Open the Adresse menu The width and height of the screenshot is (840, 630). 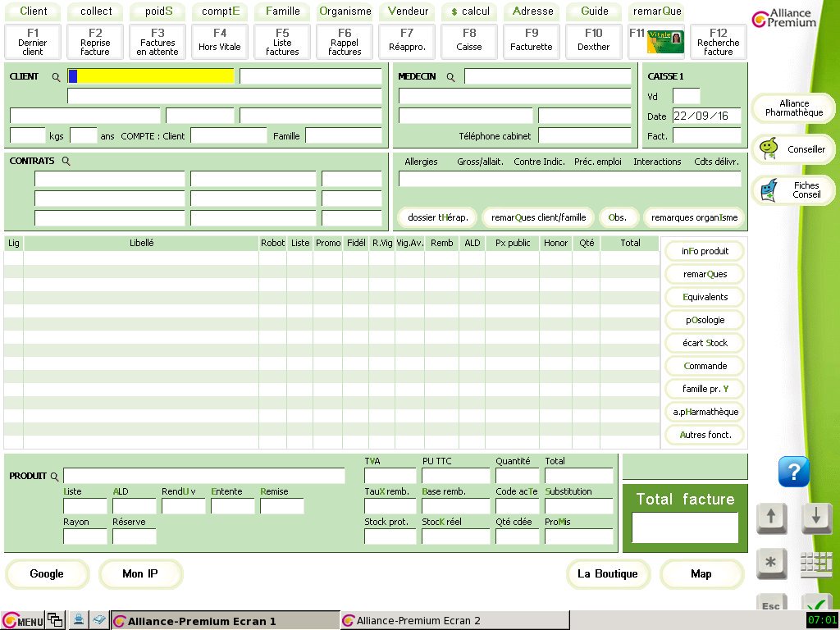(532, 11)
